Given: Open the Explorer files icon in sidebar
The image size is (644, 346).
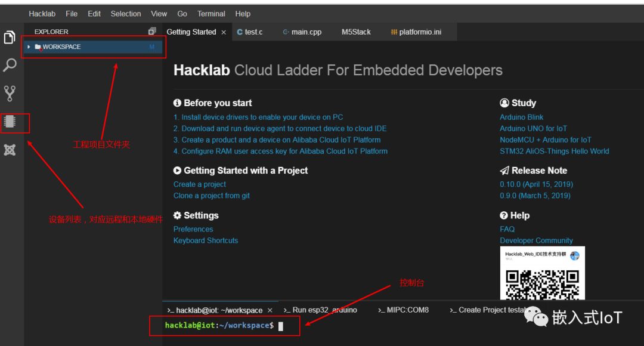Looking at the screenshot, I should point(10,38).
